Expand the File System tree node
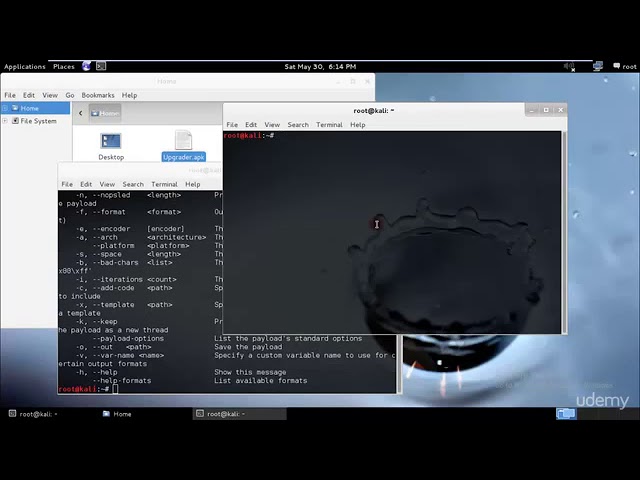 [x=5, y=121]
